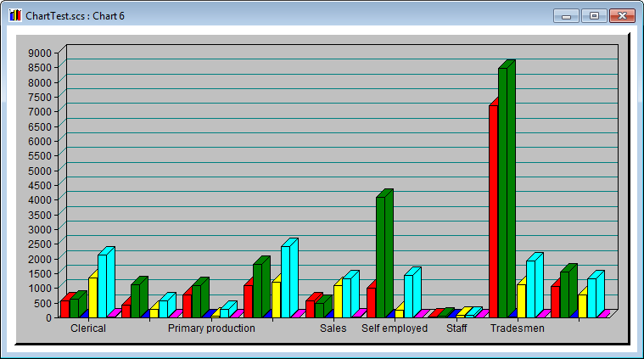The height and width of the screenshot is (359, 644).
Task: Click the Staff category label
Action: point(456,328)
